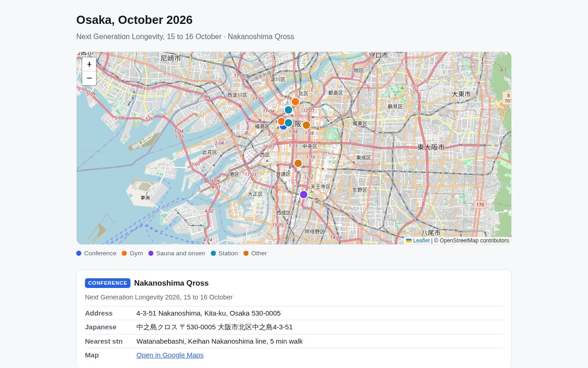Click the orange gym marker overlapping the blue conference marker
The height and width of the screenshot is (368, 588).
tap(281, 121)
